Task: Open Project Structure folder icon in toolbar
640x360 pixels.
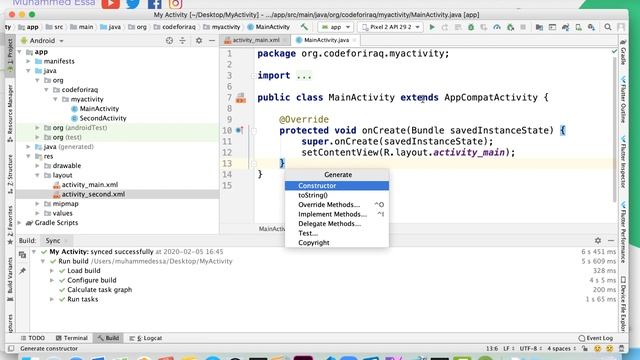Action: point(539,27)
